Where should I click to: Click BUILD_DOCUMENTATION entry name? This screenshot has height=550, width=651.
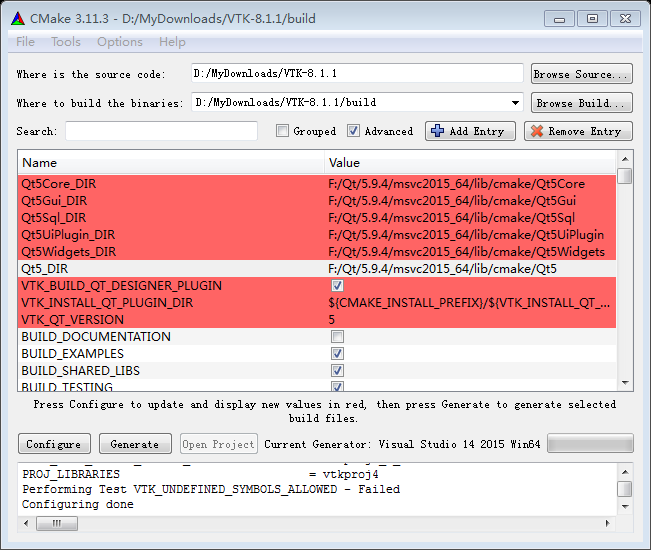click(x=96, y=337)
